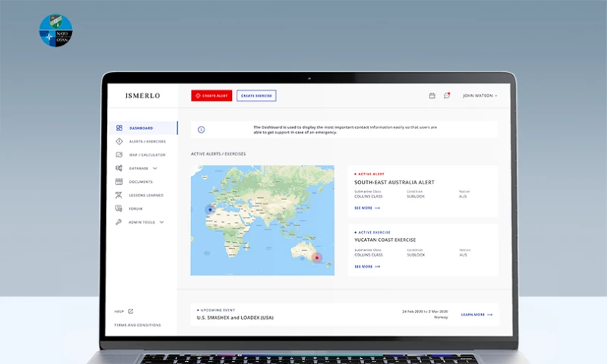The height and width of the screenshot is (364, 607).
Task: Click the South-East Australia Alert title
Action: point(394,182)
